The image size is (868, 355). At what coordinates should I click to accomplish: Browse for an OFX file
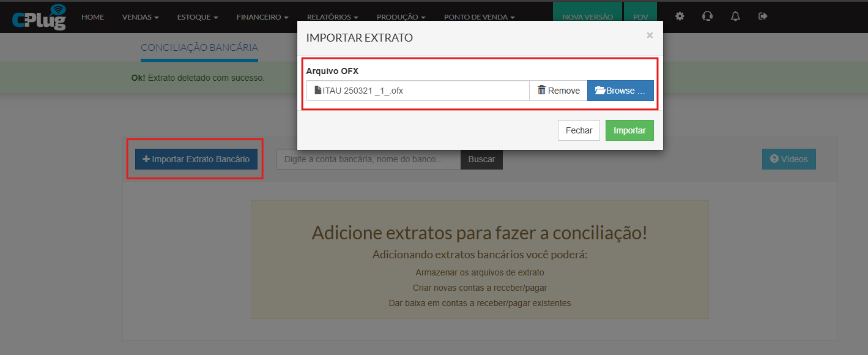[x=620, y=91]
